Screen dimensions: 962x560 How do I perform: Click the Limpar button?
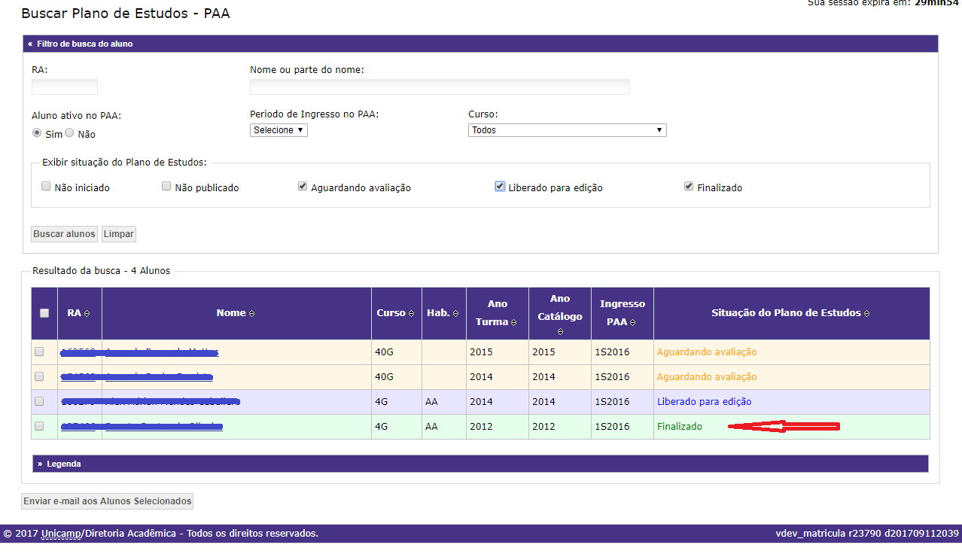click(119, 234)
